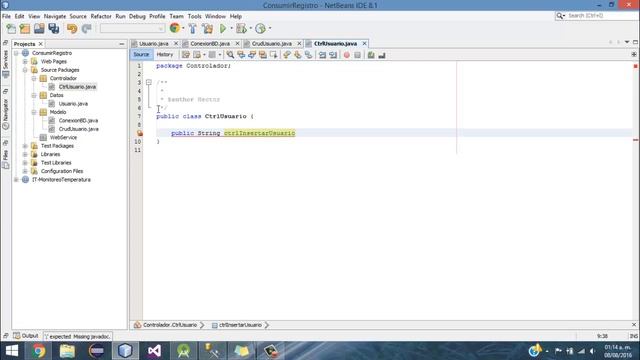Collapse the Modelo package node

[x=34, y=112]
